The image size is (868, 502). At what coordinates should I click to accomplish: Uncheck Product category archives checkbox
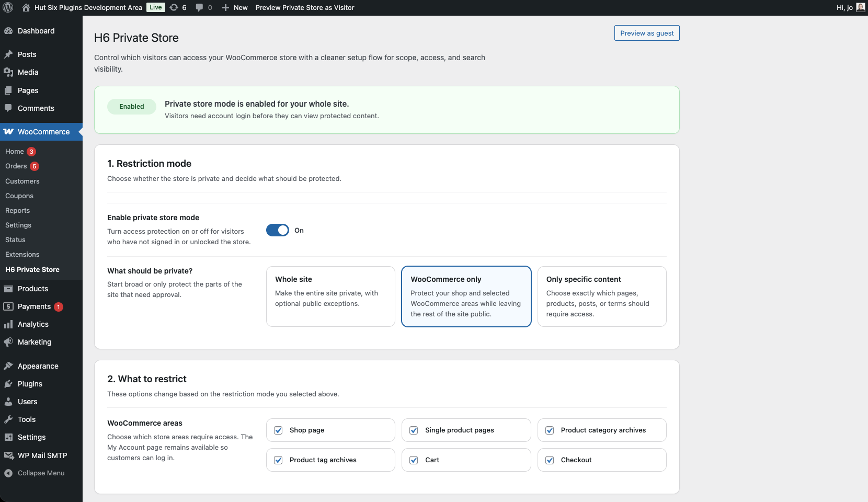tap(550, 430)
